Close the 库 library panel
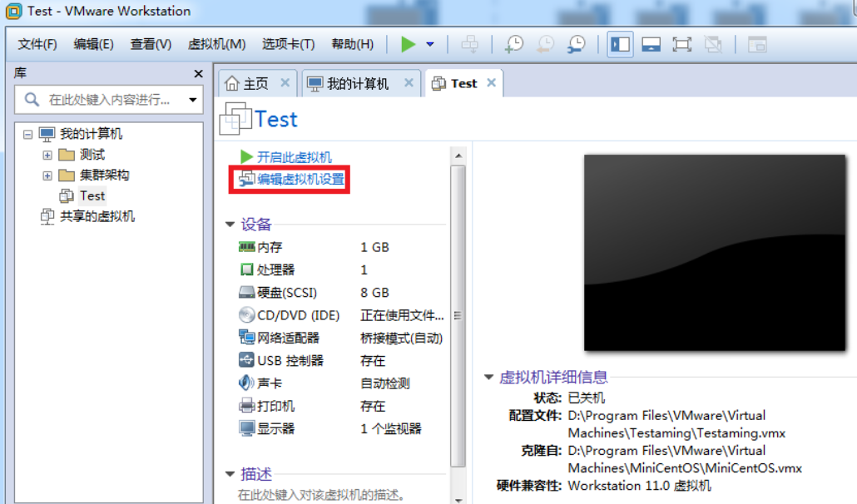The height and width of the screenshot is (504, 857). pos(198,74)
